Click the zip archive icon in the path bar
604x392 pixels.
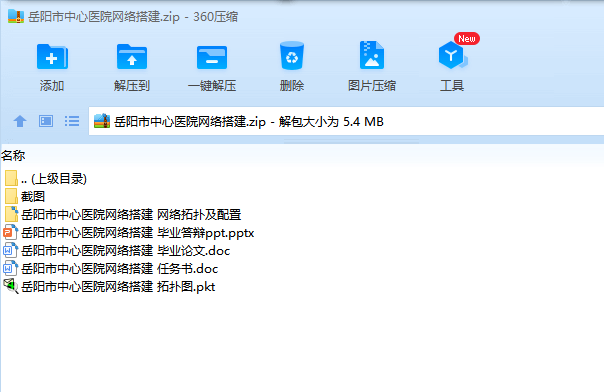(x=102, y=121)
